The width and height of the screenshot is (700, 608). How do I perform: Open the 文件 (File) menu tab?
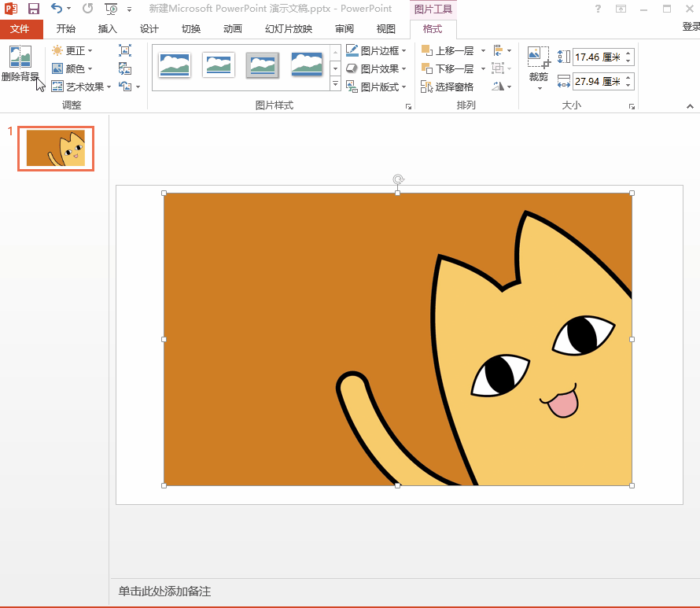[20, 29]
